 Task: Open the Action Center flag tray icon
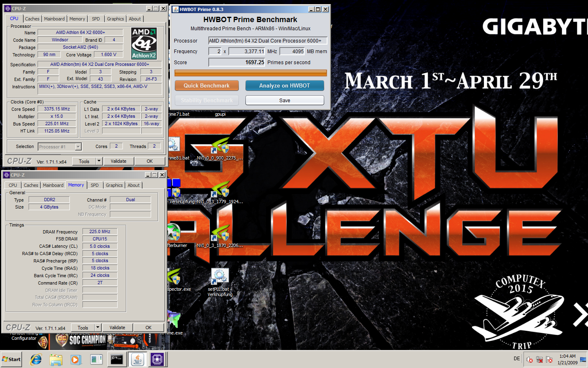[549, 360]
